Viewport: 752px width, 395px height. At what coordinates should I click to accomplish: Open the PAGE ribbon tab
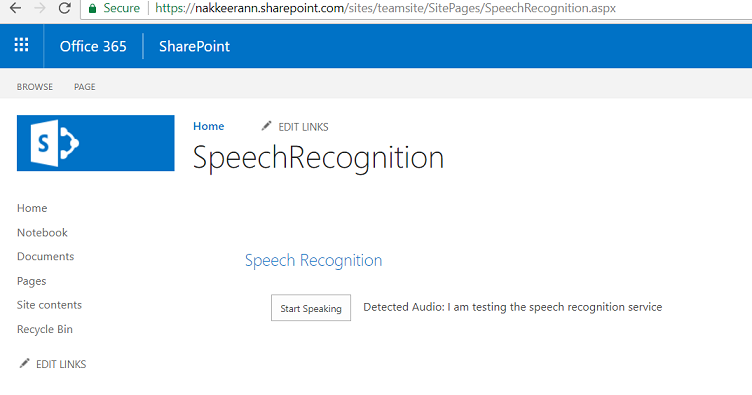84,87
